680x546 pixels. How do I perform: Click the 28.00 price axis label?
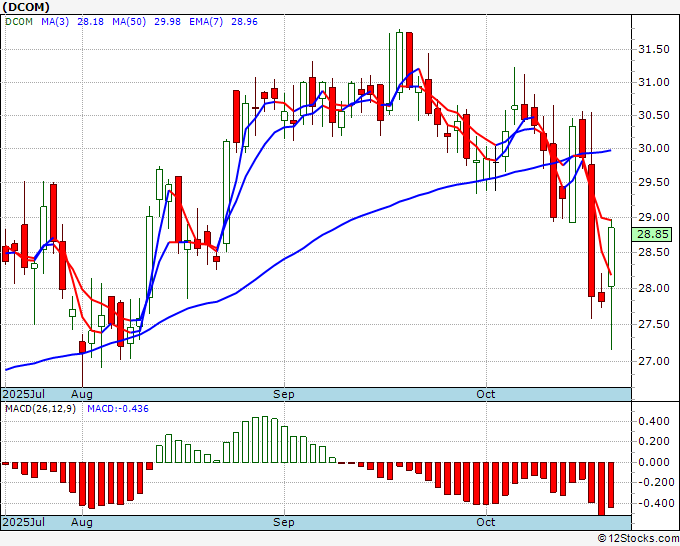(x=654, y=288)
